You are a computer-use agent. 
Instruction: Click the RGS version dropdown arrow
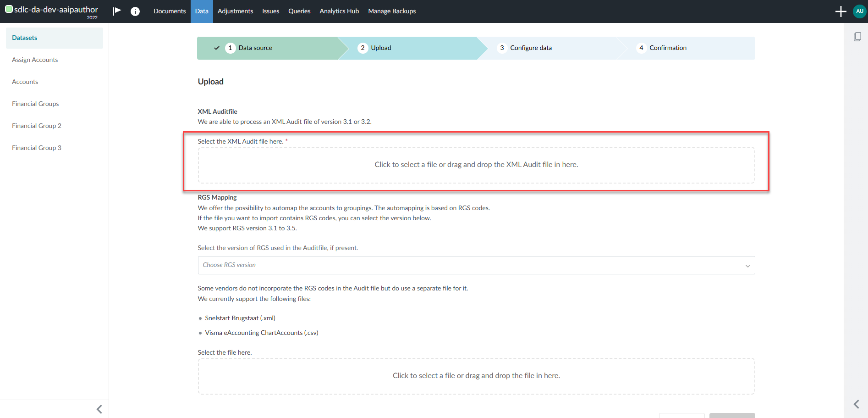pos(747,266)
